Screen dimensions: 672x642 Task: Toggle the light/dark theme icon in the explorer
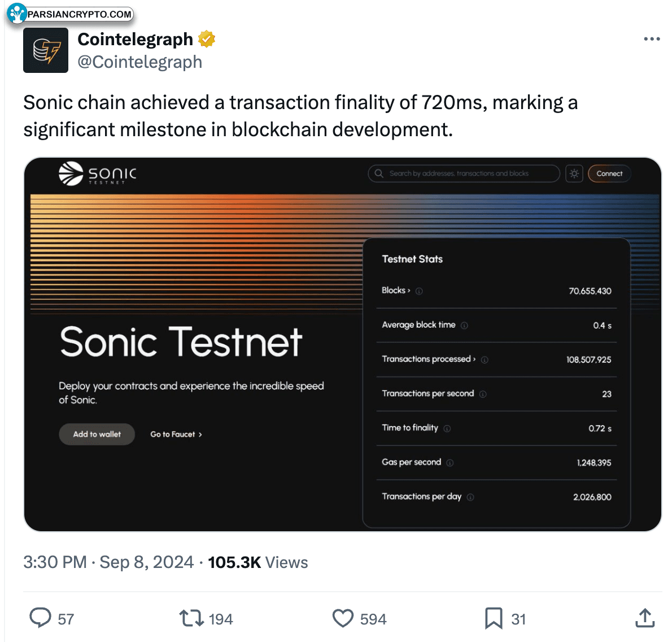click(574, 173)
